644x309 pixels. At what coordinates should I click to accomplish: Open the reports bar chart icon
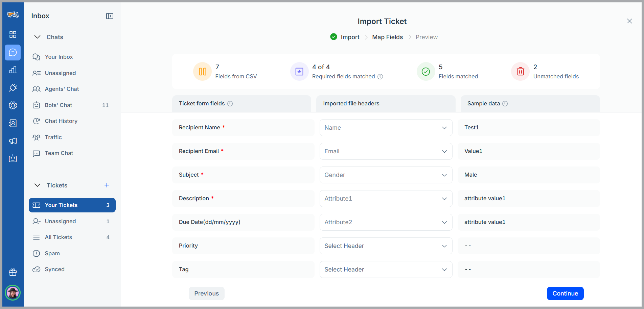click(13, 70)
